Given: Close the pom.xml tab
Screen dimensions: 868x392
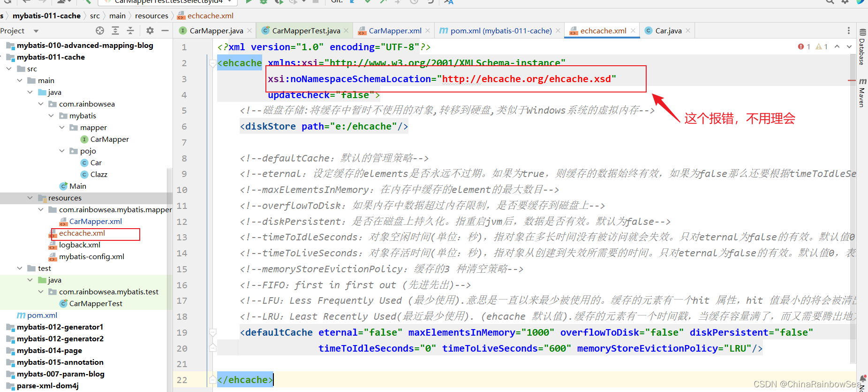Looking at the screenshot, I should coord(558,31).
